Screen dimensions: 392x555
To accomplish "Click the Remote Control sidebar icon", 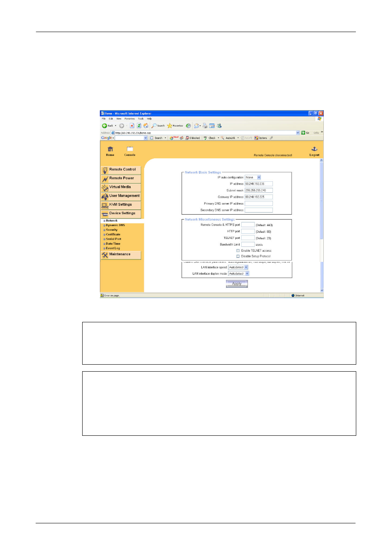I will pos(105,170).
